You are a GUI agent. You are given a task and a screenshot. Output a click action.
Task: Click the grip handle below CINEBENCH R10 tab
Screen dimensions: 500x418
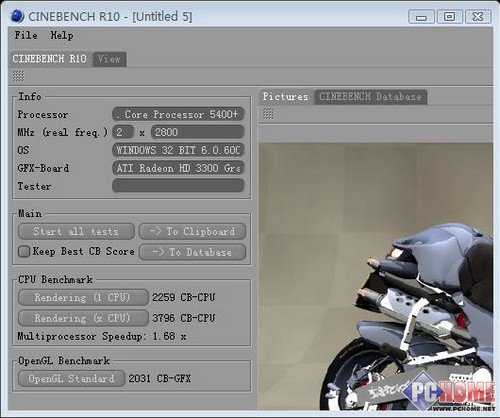[18, 76]
